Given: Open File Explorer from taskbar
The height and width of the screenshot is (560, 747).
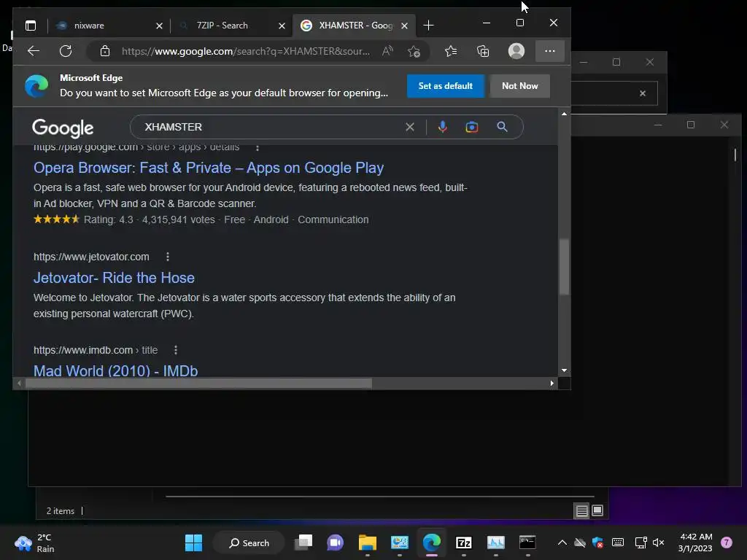Looking at the screenshot, I should point(368,542).
